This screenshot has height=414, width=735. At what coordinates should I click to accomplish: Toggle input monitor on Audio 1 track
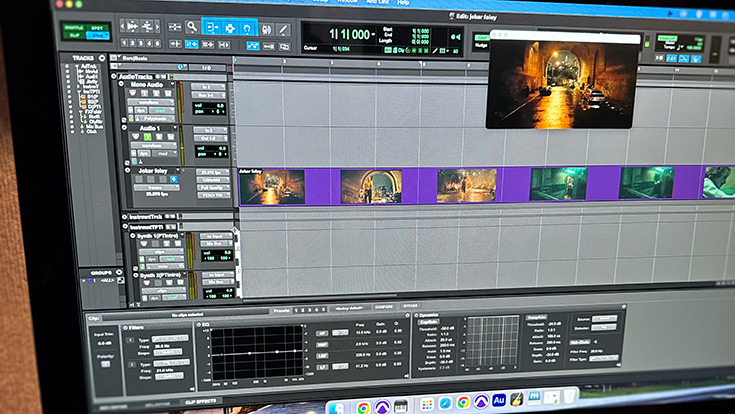148,137
